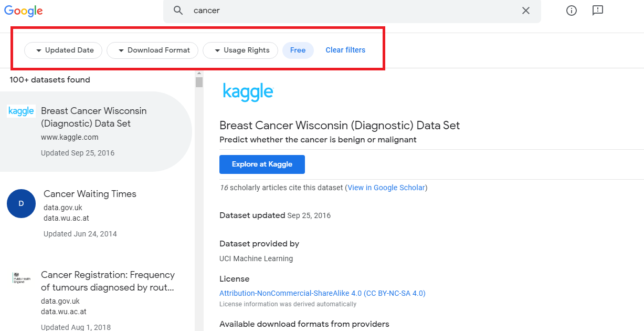Viewport: 644px width, 331px height.
Task: Open View in Google Scholar link
Action: pos(386,188)
